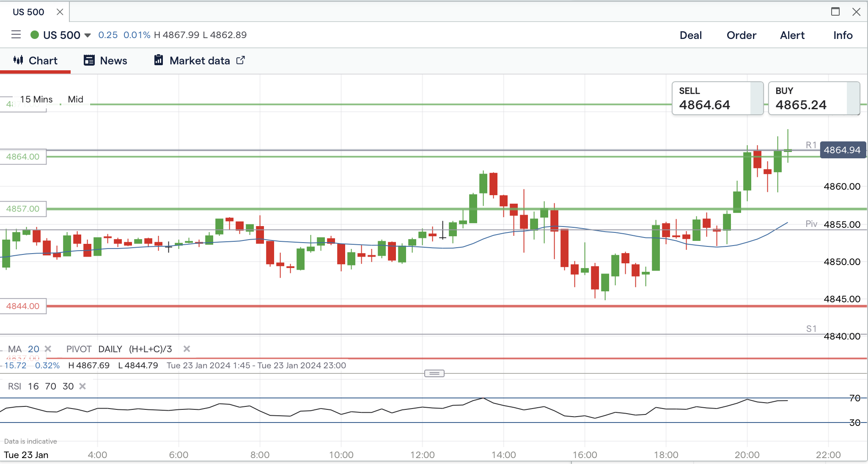Click the 4840.00 price axis label
The width and height of the screenshot is (868, 464).
coord(842,336)
